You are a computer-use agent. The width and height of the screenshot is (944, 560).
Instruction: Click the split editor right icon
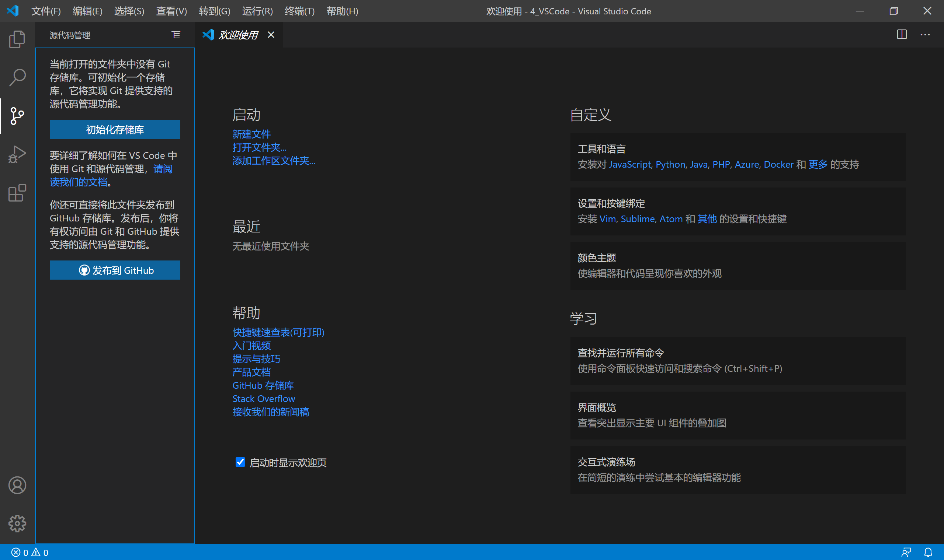902,35
